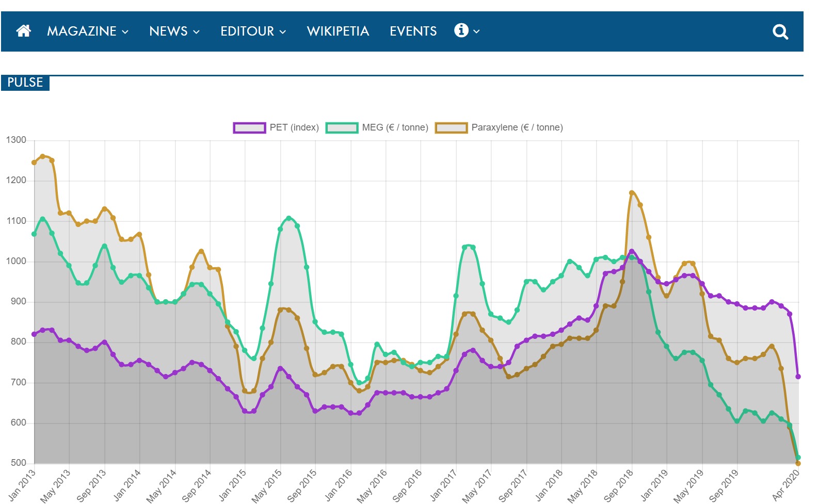Toggle Paraxylene (€ / tonne) legend label

[x=517, y=127]
